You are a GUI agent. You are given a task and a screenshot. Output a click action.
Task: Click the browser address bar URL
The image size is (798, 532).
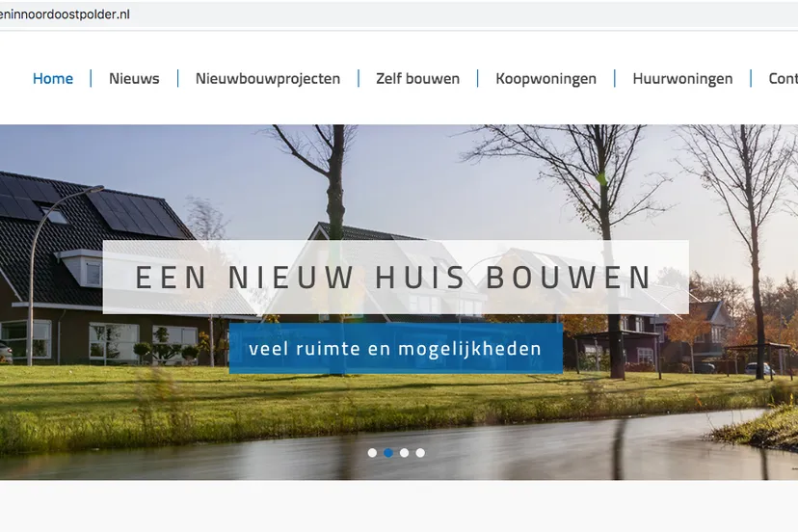point(65,14)
